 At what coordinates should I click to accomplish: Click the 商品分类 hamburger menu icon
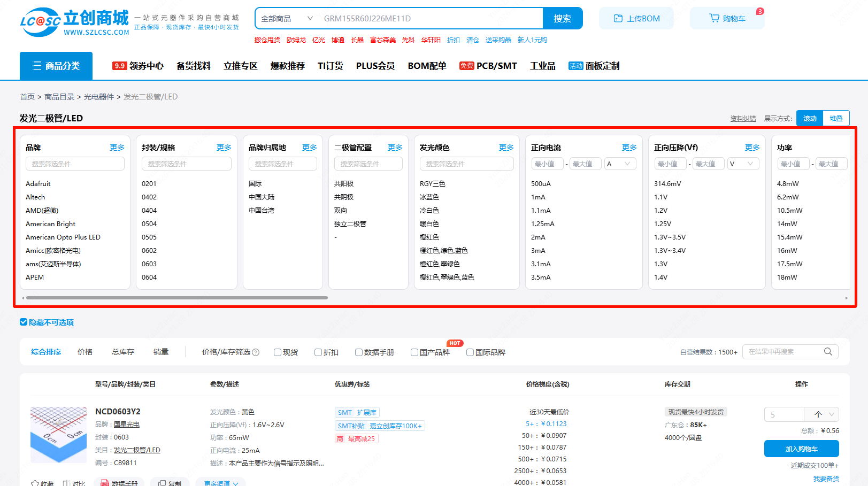36,65
